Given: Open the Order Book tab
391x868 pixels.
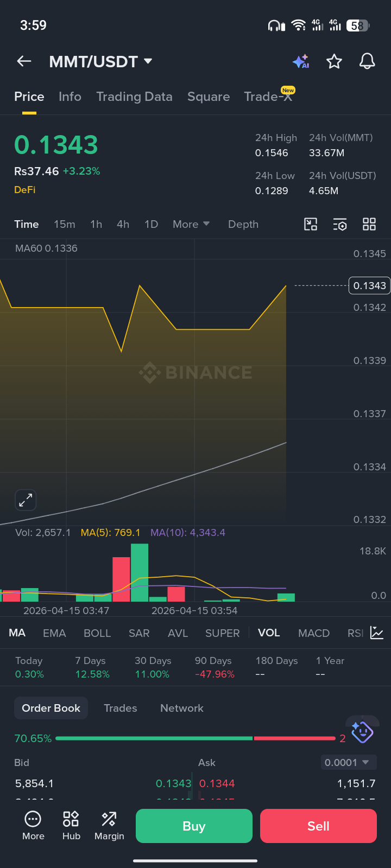Looking at the screenshot, I should 51,708.
